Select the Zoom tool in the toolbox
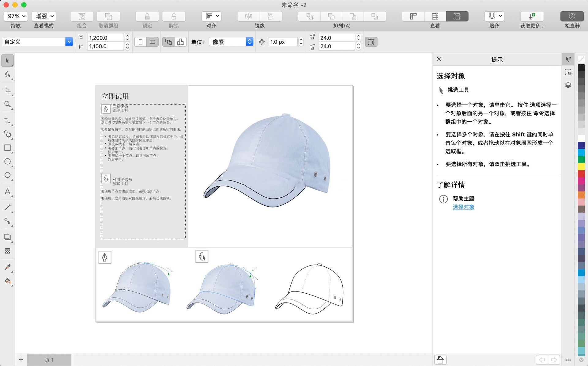 [8, 105]
